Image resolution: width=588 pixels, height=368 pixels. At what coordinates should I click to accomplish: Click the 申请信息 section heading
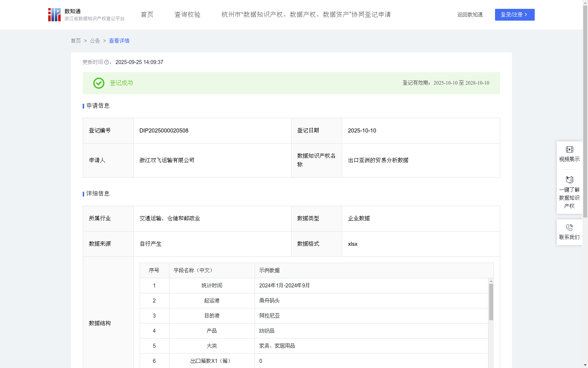[98, 106]
